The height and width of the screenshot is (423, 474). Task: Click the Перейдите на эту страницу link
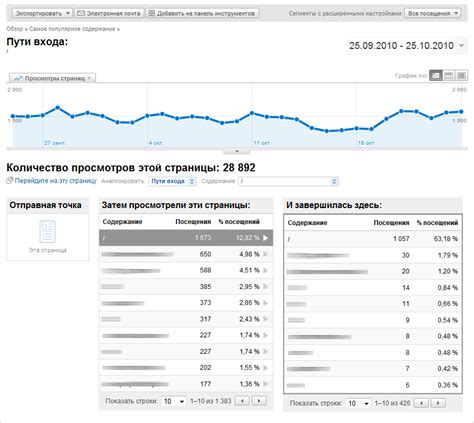(56, 181)
